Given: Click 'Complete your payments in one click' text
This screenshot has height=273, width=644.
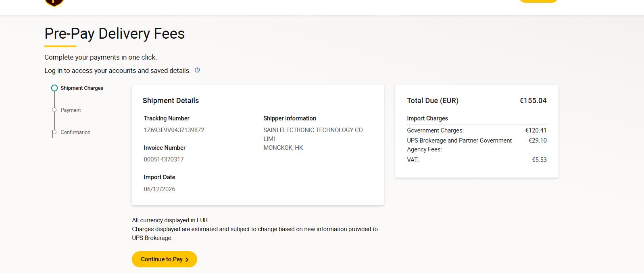Looking at the screenshot, I should (100, 57).
